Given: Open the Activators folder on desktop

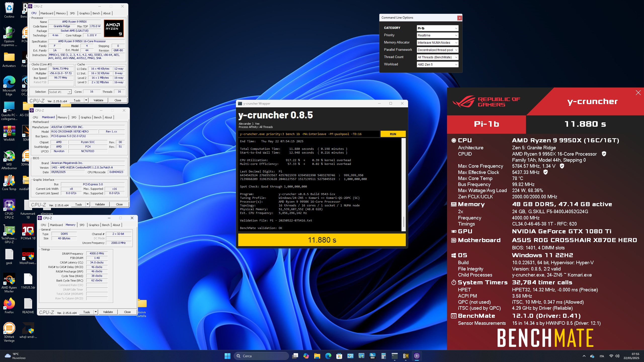Looking at the screenshot, I should coord(9,59).
